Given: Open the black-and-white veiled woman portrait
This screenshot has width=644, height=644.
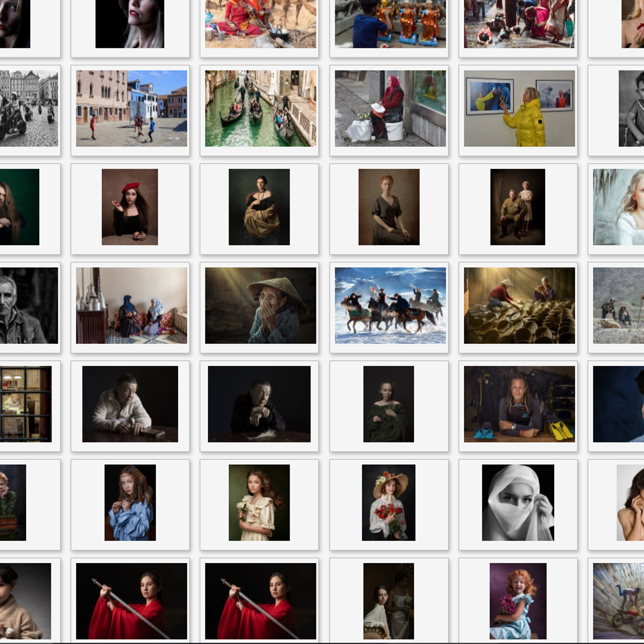Looking at the screenshot, I should coord(518,503).
